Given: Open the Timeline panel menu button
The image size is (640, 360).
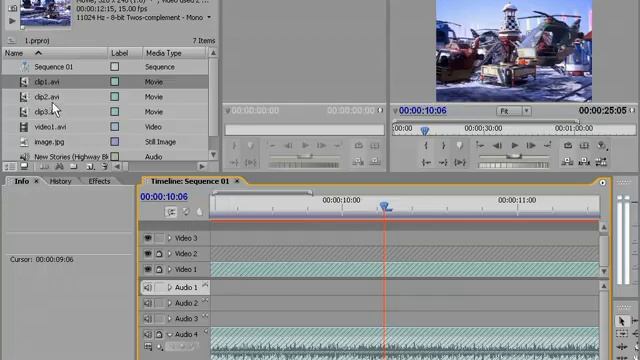Looking at the screenshot, I should point(602,182).
